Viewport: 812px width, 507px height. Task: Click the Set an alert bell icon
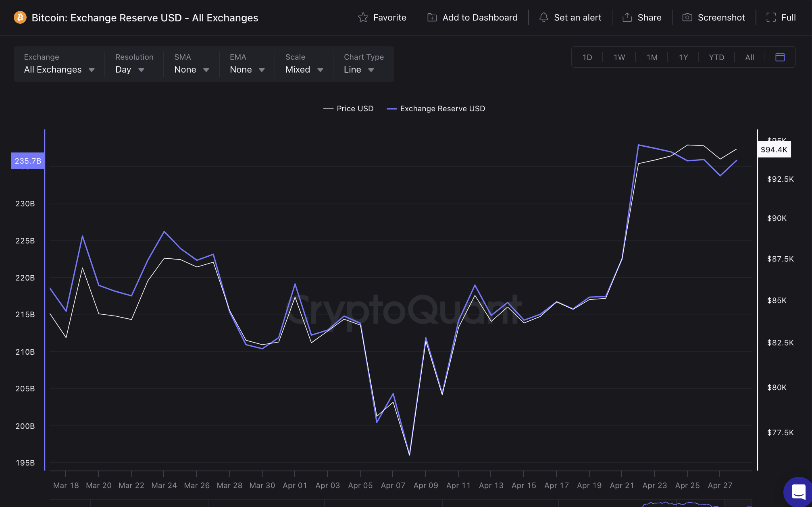tap(544, 17)
